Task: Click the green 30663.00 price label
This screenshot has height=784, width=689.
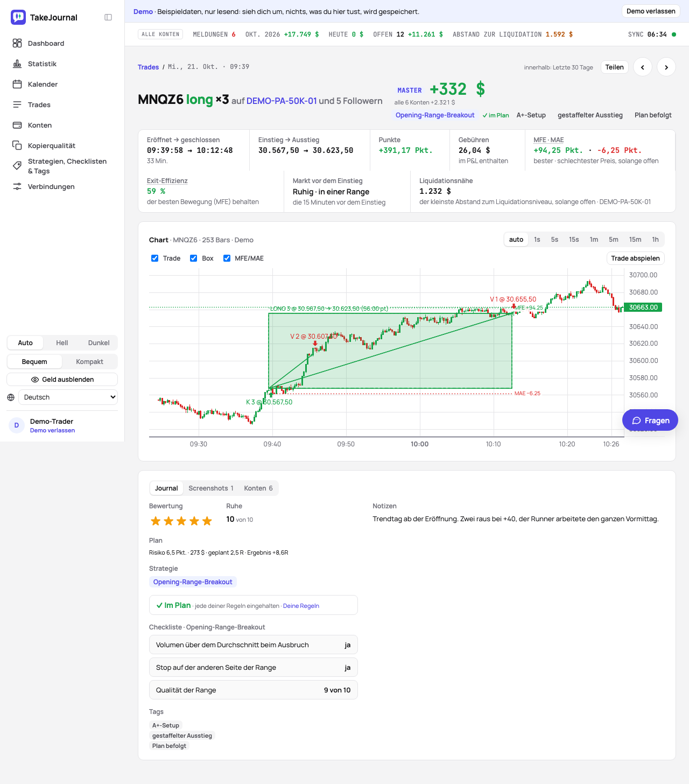Action: [643, 307]
